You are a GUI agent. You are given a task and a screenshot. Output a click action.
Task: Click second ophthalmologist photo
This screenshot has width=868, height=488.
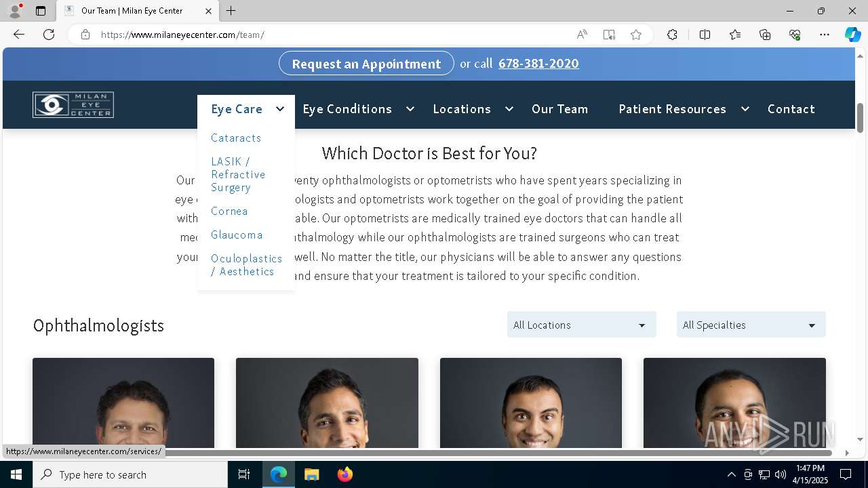(x=327, y=403)
